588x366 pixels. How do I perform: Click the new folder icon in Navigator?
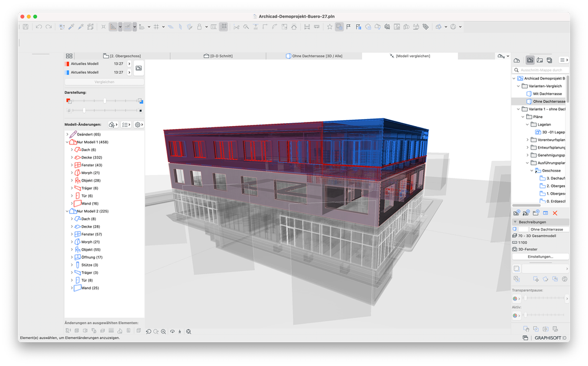coord(536,213)
